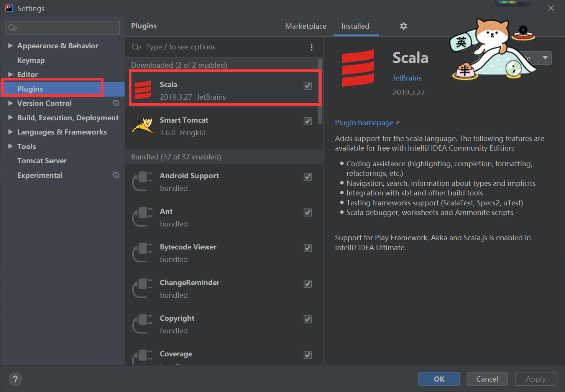
Task: Click the Smart Tomcat cat icon
Action: click(x=143, y=125)
